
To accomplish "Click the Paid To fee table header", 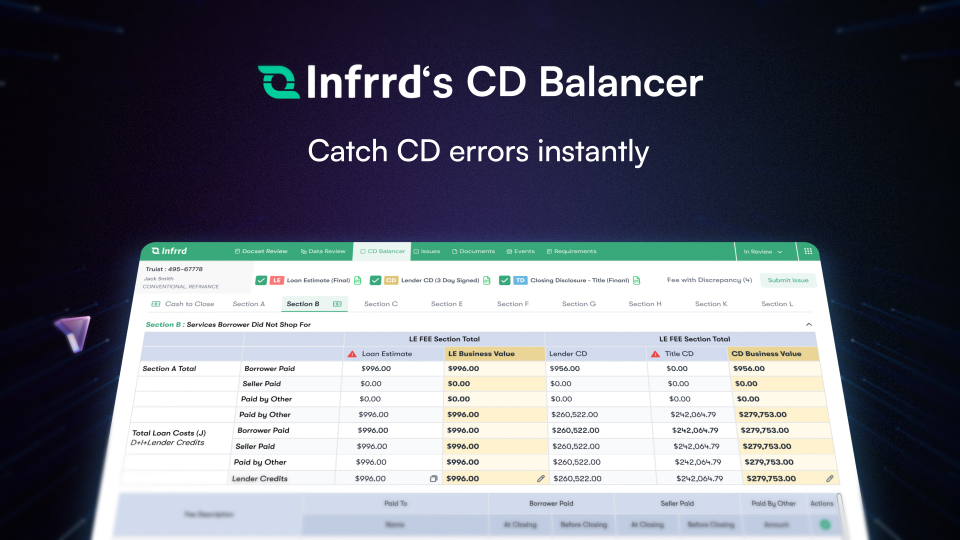I will click(x=396, y=503).
